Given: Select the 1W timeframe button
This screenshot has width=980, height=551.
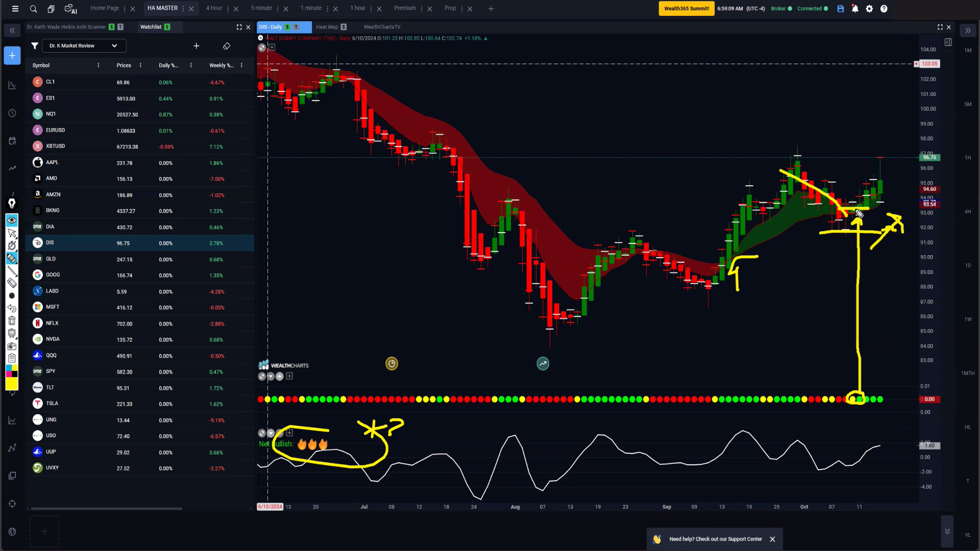Looking at the screenshot, I should pos(968,319).
